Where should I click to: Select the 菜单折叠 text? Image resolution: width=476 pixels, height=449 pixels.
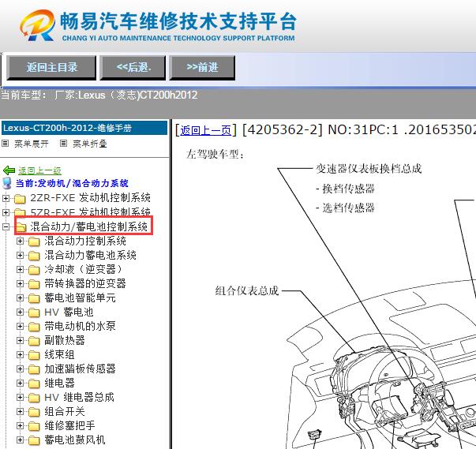tap(89, 144)
